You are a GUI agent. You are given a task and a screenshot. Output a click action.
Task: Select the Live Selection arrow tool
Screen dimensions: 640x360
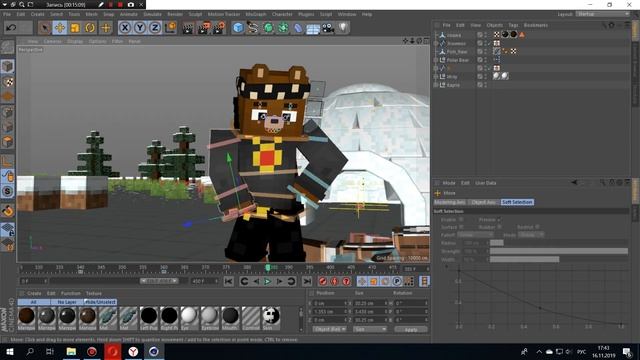click(44, 28)
